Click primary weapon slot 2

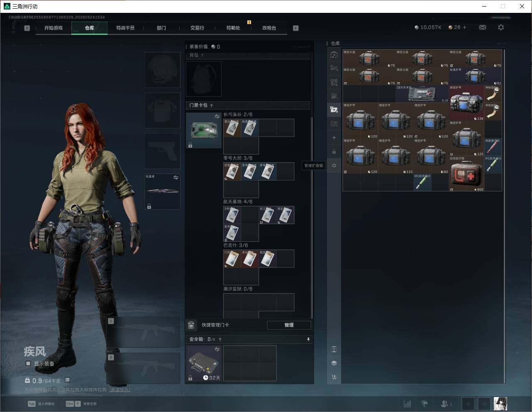144,368
